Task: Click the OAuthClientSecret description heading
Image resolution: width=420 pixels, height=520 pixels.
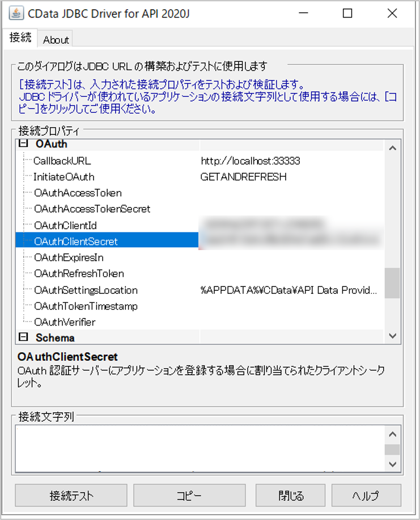Action: click(67, 357)
